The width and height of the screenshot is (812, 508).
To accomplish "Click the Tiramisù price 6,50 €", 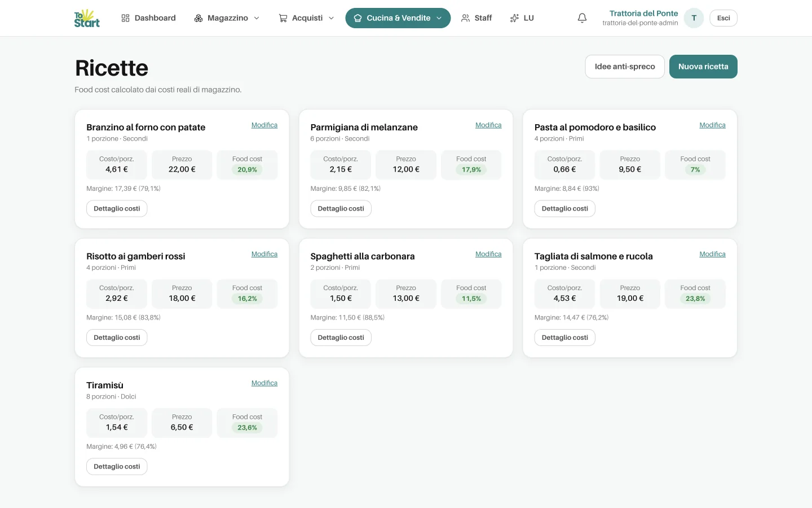I will [182, 427].
